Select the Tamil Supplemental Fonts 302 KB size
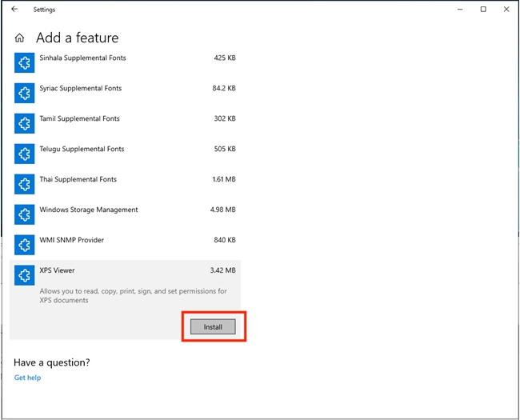The width and height of the screenshot is (520, 420). point(225,118)
